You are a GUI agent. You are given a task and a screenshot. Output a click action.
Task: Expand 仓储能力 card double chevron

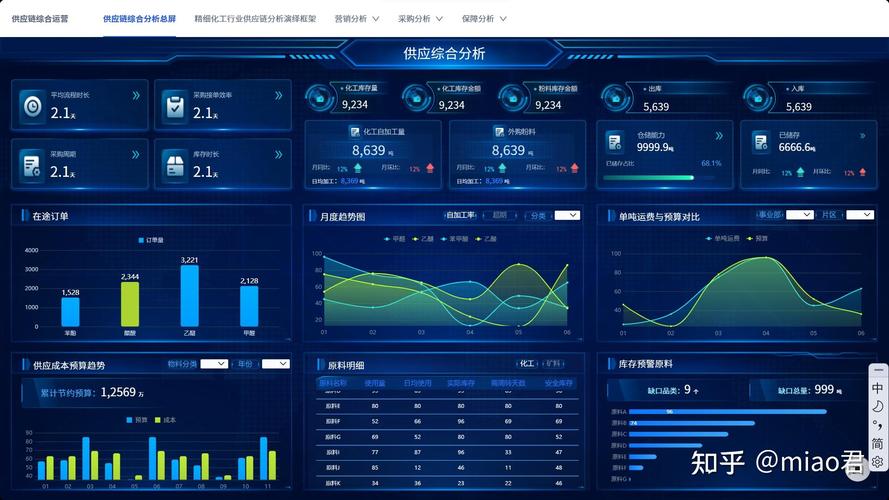pyautogui.click(x=719, y=136)
